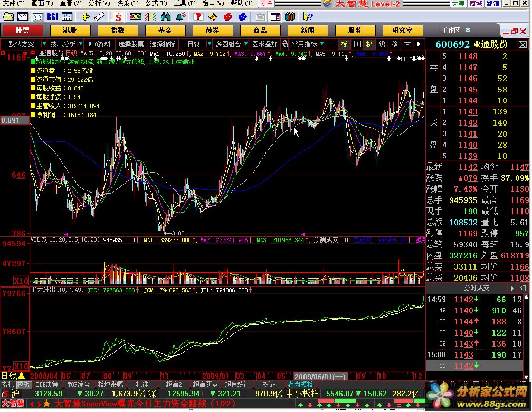The height and width of the screenshot is (412, 532).
Task: Click the yellow triangle beside 日线 at bottom
Action: pos(21,376)
